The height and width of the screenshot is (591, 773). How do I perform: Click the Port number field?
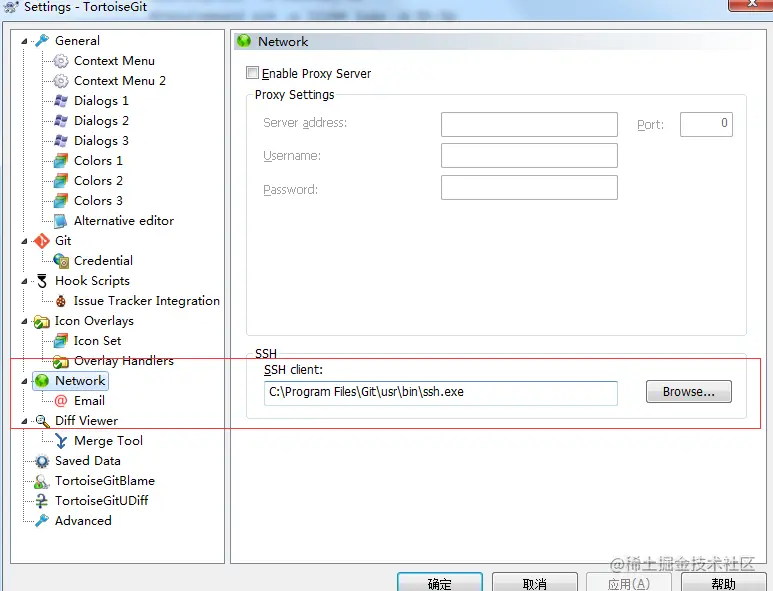706,124
